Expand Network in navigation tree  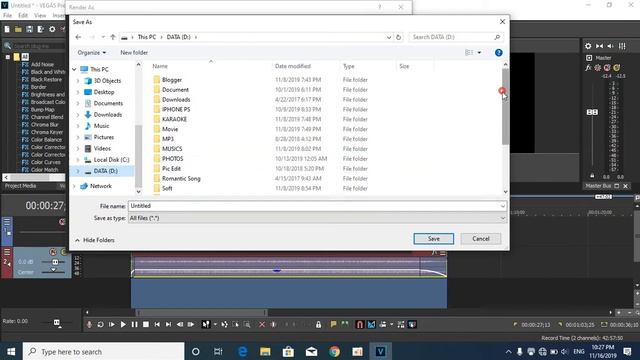(74, 186)
